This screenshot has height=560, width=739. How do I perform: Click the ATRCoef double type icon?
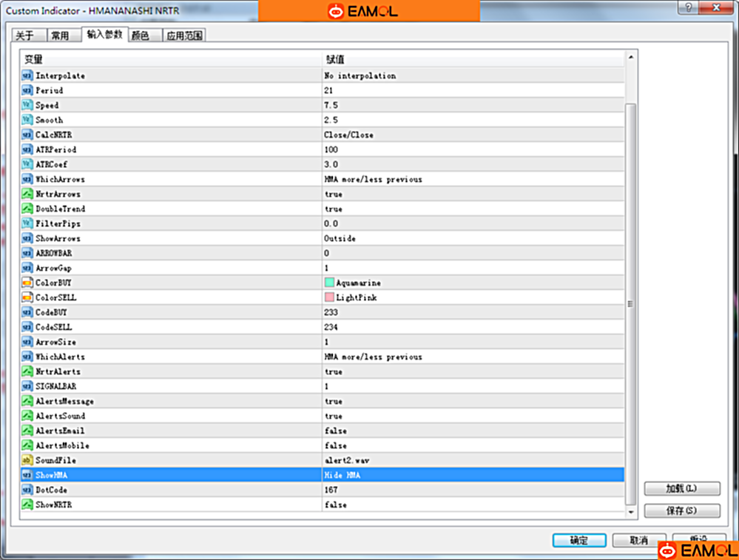[27, 164]
